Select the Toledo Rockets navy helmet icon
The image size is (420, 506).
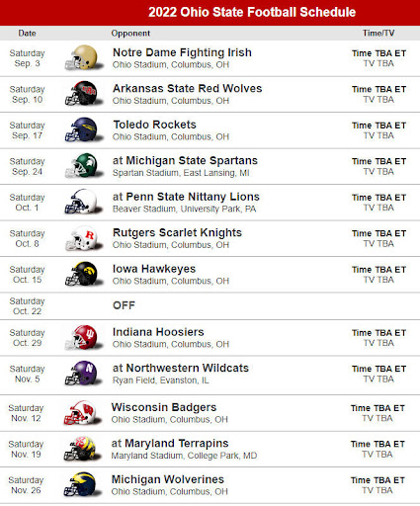pos(82,129)
